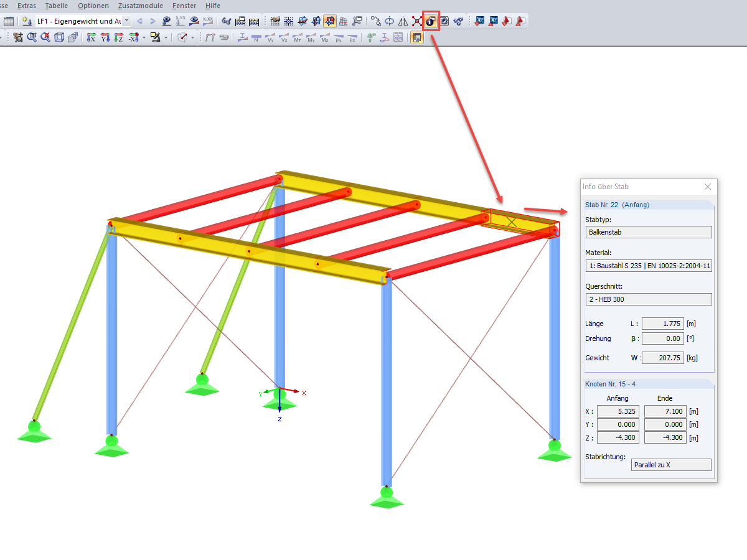This screenshot has height=560, width=747.
Task: Click the Material field Baustahl S 235
Action: click(649, 266)
